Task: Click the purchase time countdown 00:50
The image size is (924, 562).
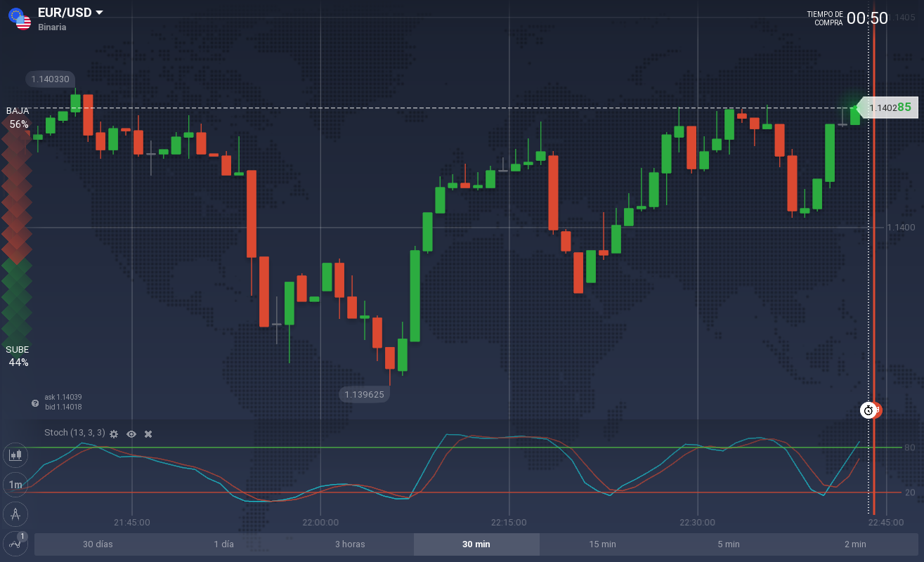Action: (x=867, y=18)
